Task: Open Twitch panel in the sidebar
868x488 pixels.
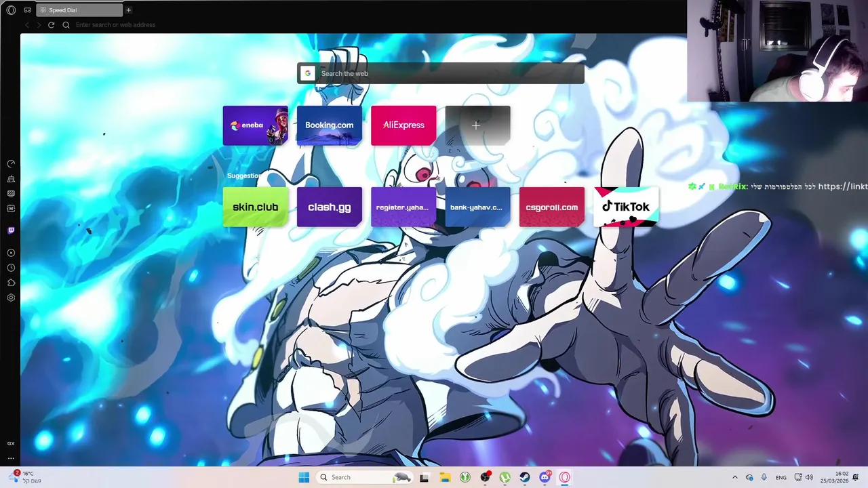Action: pos(11,230)
